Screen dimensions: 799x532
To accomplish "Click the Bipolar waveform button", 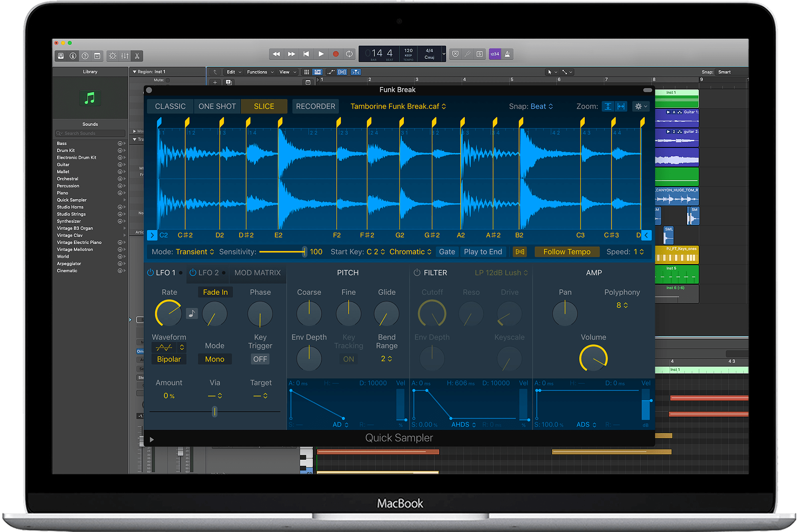I will 169,359.
